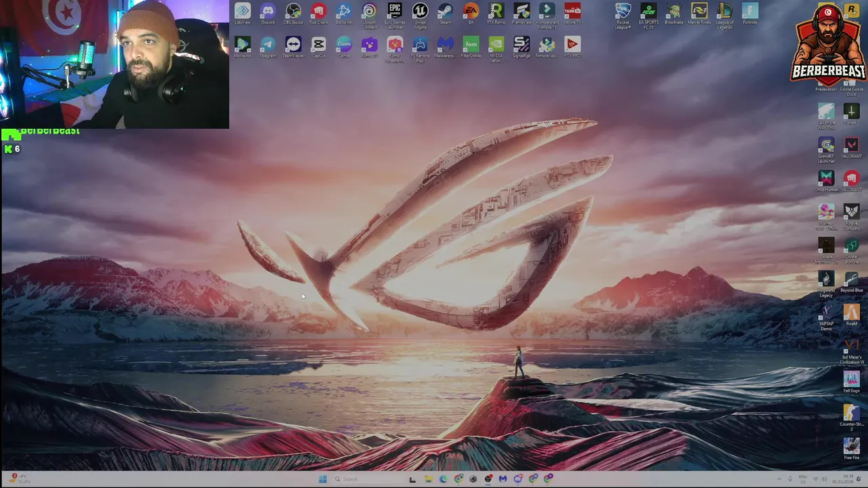This screenshot has width=868, height=488.
Task: Launch Wondershare Filmora 15 icon
Action: [x=547, y=16]
